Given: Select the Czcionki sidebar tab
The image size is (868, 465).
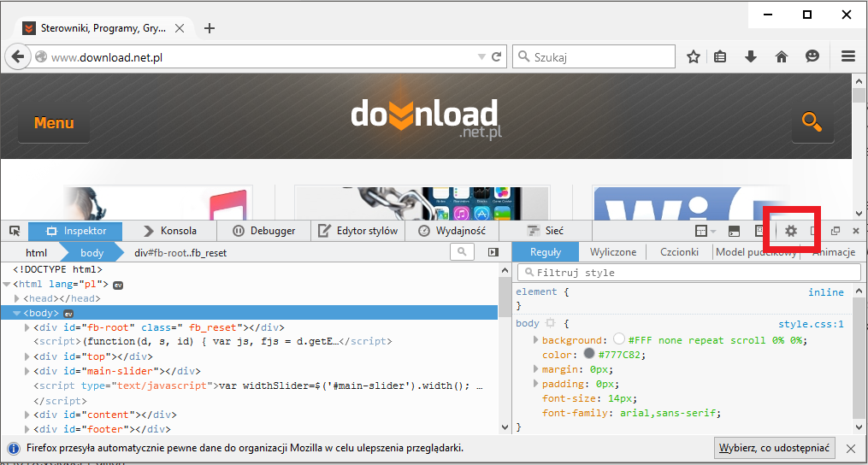Looking at the screenshot, I should coord(679,252).
